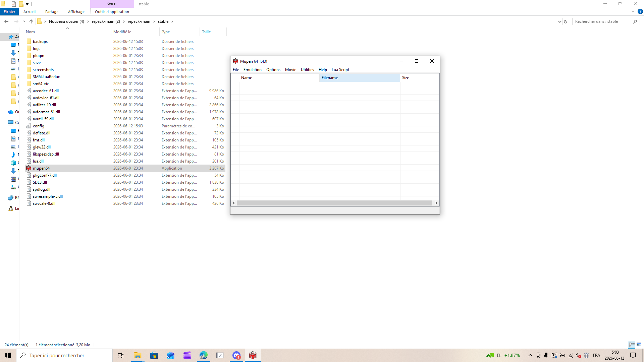Open the notification center icon

633,355
